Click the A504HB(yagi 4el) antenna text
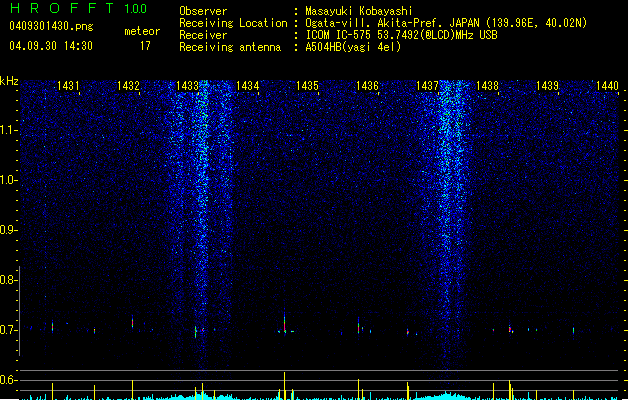Viewport: 629px width, 400px height. (x=353, y=47)
